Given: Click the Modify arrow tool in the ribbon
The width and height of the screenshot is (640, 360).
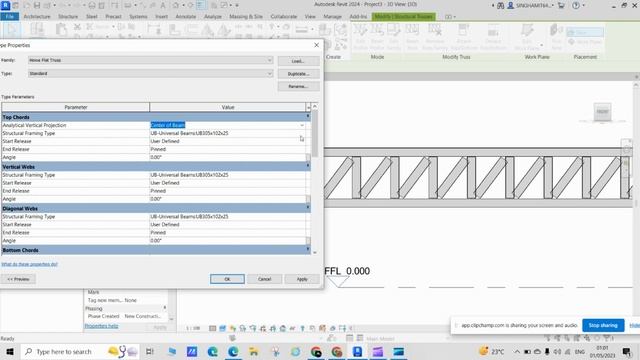Looking at the screenshot, I should click(11, 31).
